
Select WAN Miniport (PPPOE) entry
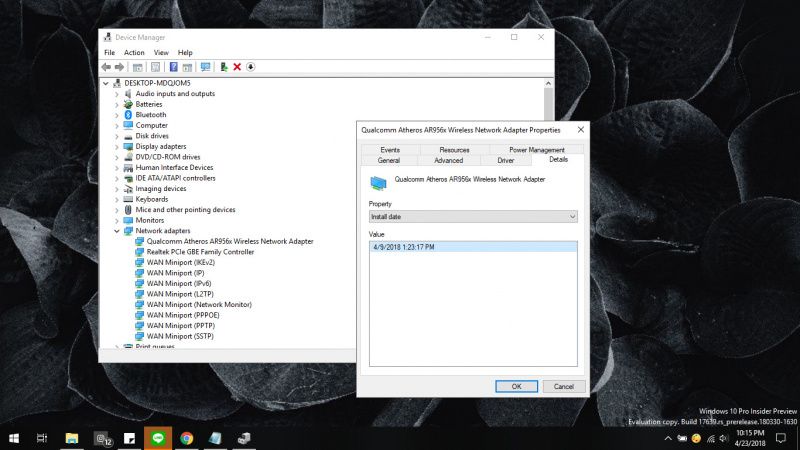(x=183, y=315)
